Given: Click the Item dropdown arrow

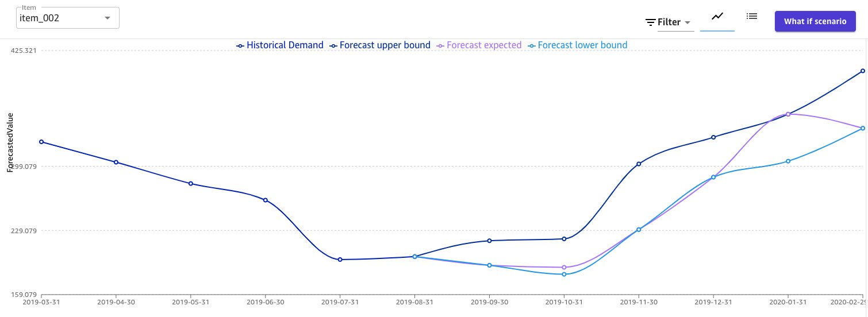Looking at the screenshot, I should tap(107, 18).
